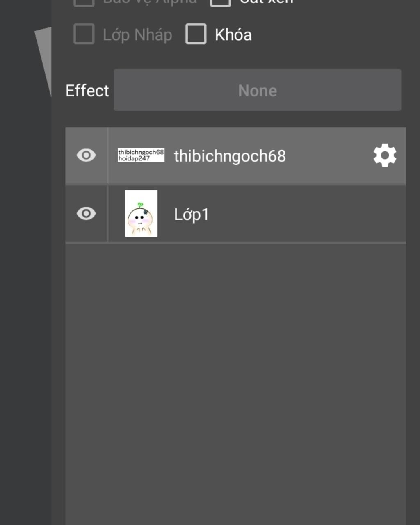
Task: Select the thibichngoch68 layer name
Action: coord(230,156)
